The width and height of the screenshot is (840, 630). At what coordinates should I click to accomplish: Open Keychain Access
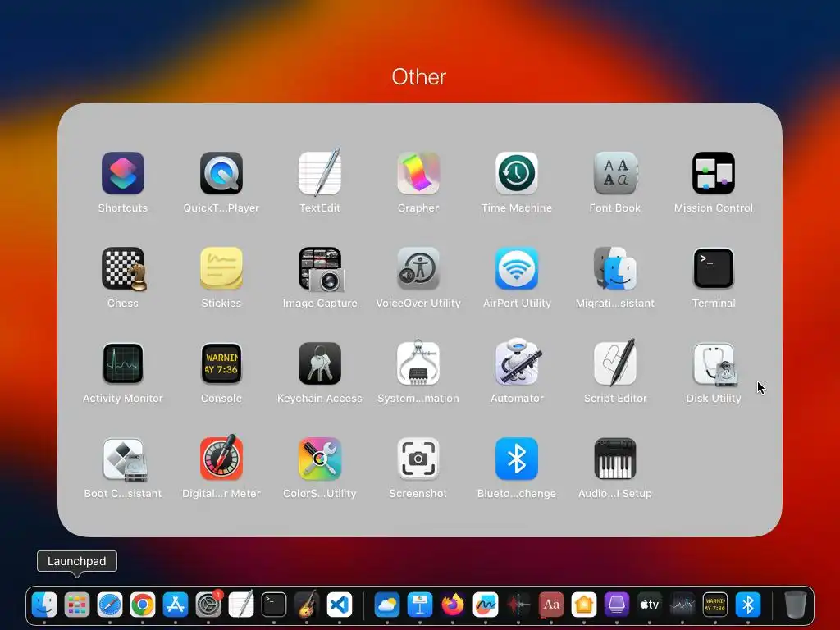[320, 363]
